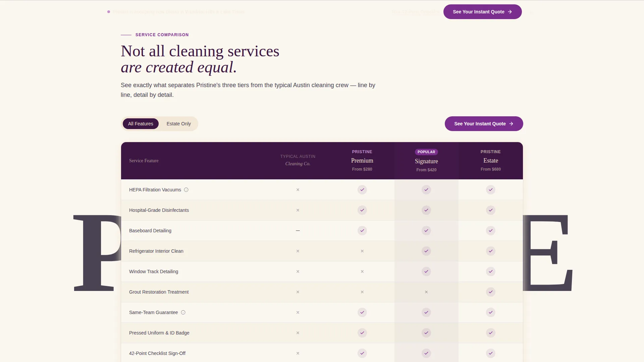Click Premium checkmark for Hospital-Grade Disinfectants
Image resolution: width=644 pixels, height=362 pixels.
362,210
